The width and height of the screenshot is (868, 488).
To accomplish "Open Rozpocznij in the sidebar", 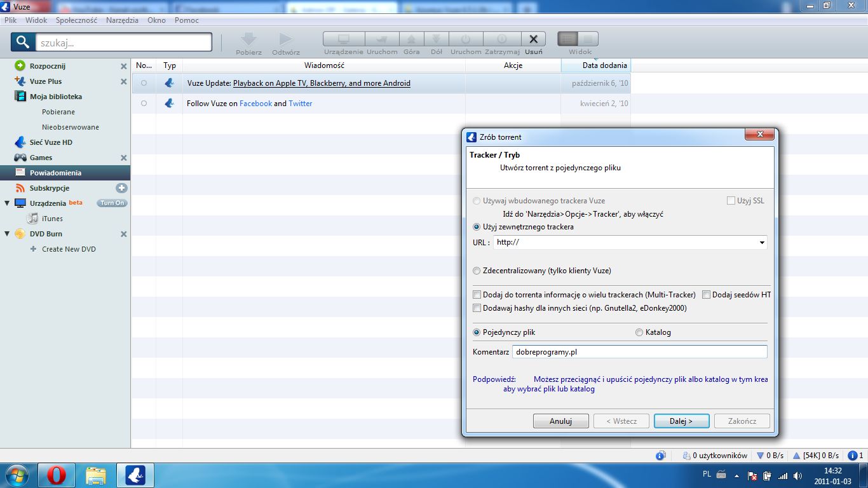I will click(48, 66).
